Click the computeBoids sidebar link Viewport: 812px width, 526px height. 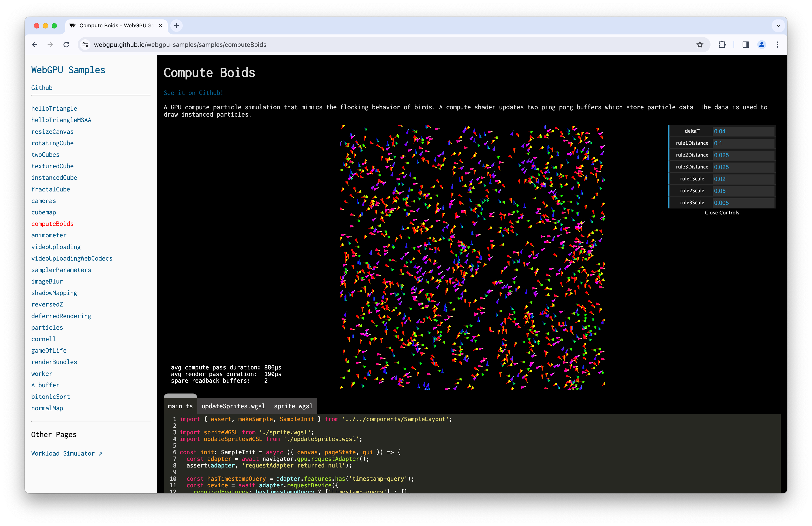52,223
